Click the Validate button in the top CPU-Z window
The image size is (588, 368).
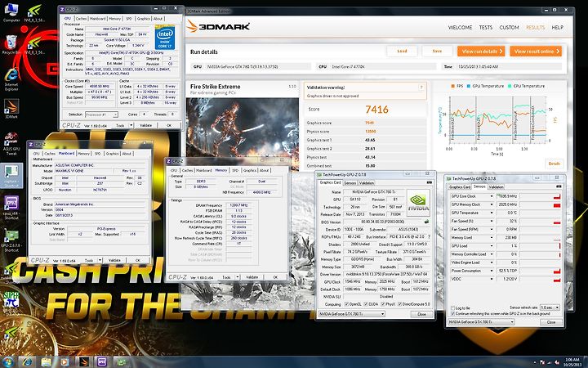(145, 125)
